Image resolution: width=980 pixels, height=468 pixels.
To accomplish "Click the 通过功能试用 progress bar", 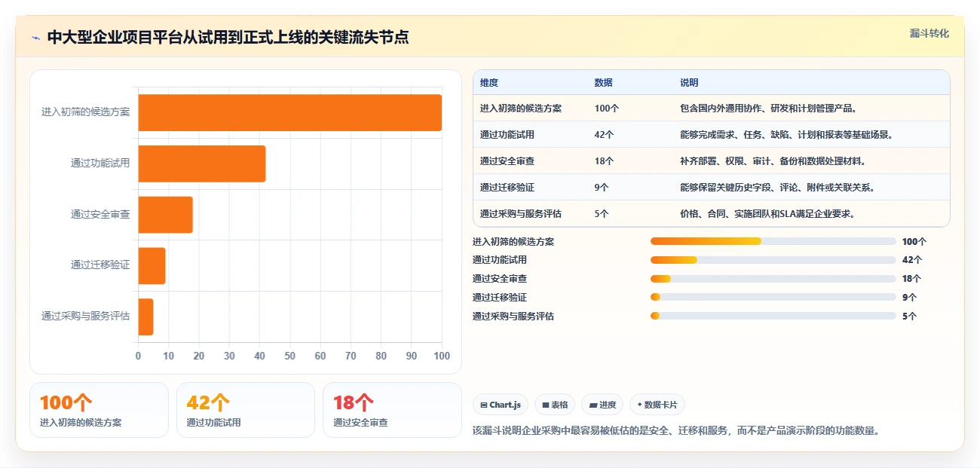I will point(773,260).
